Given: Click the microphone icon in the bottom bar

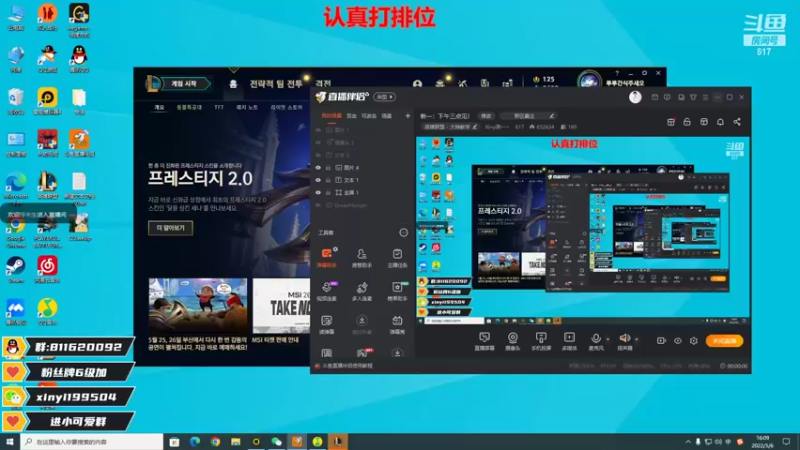Looking at the screenshot, I should (x=595, y=339).
